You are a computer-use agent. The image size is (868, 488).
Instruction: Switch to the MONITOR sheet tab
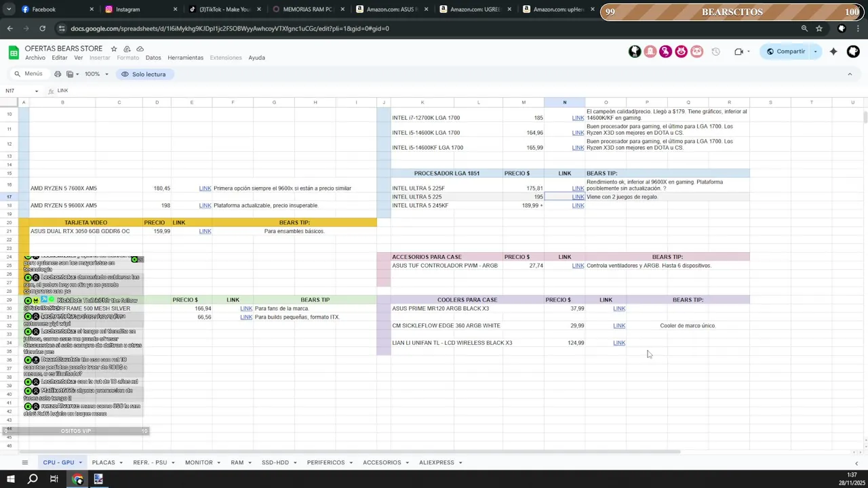(x=199, y=462)
